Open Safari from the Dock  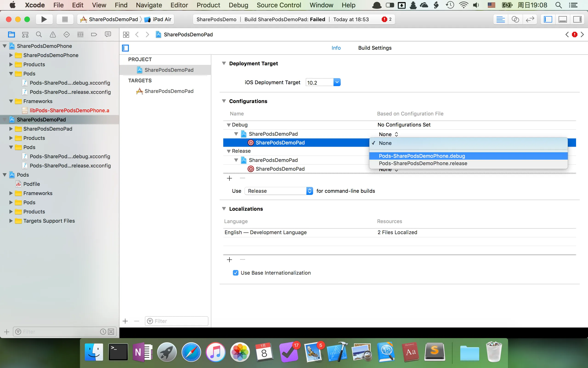click(191, 352)
